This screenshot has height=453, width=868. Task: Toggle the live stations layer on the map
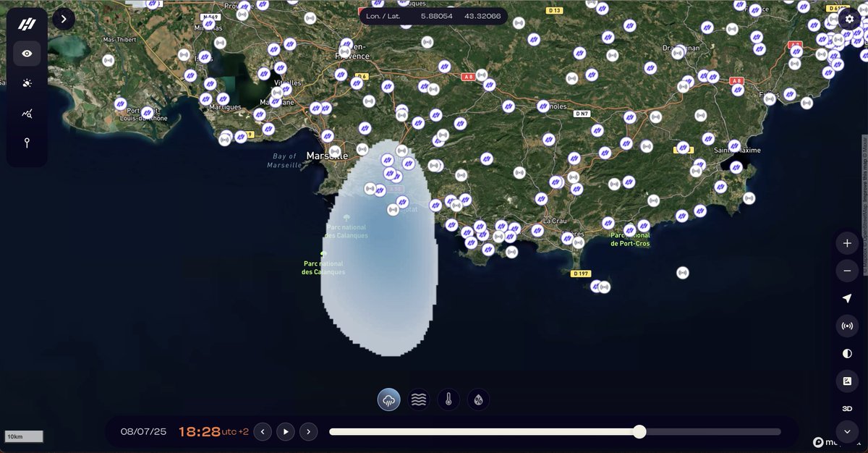point(846,326)
